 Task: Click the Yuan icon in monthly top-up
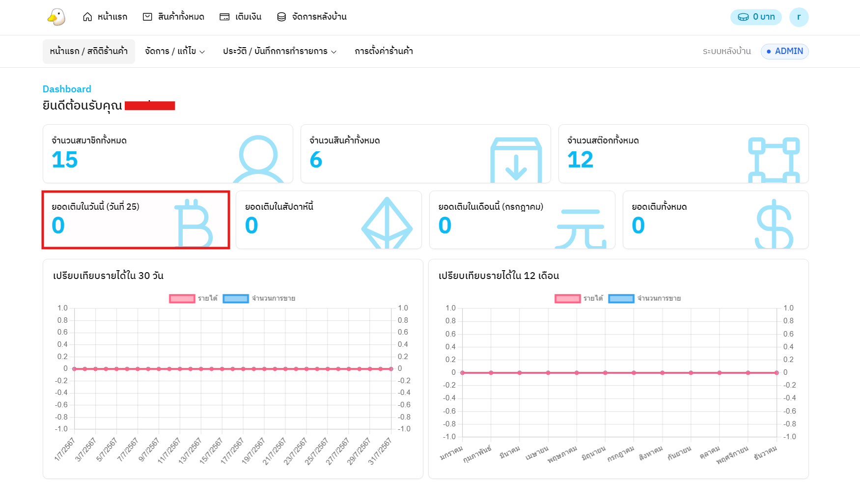pyautogui.click(x=581, y=228)
